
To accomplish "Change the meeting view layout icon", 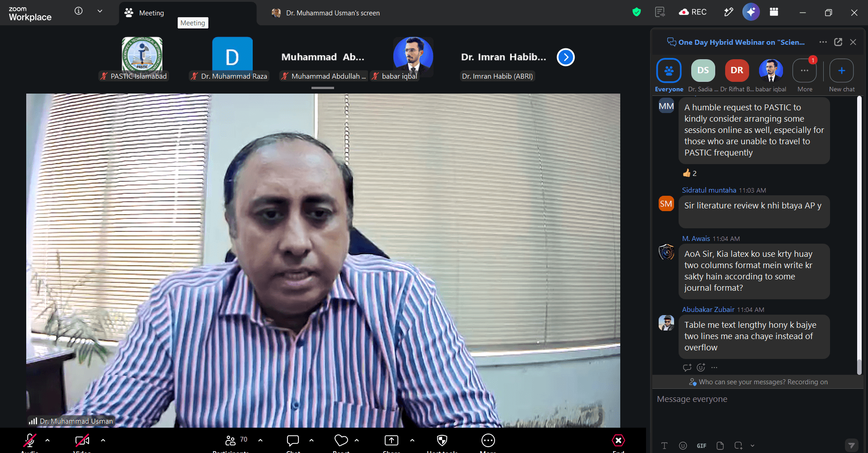I will tap(774, 12).
